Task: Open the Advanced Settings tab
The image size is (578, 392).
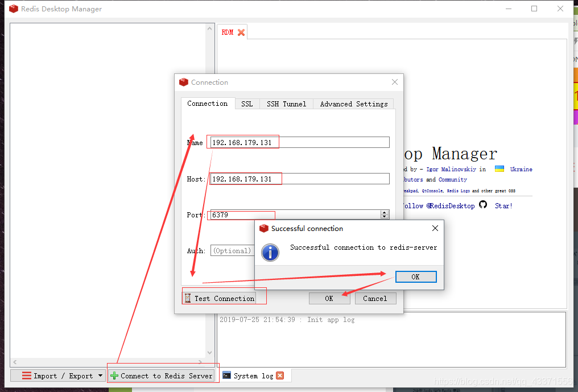Action: [353, 104]
